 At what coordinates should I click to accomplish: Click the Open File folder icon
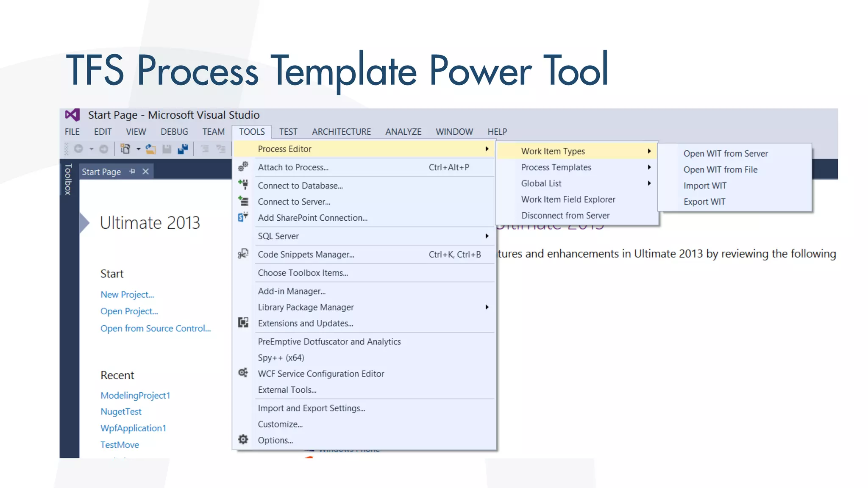coord(151,149)
